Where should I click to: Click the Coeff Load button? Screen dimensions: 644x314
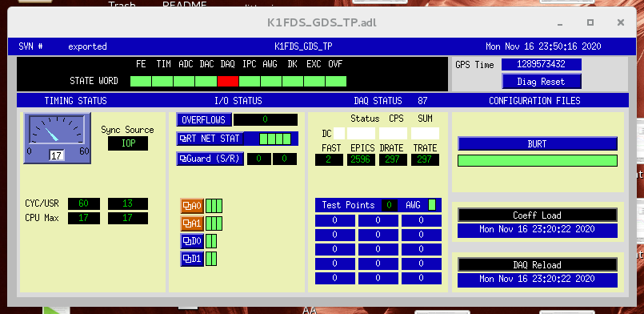pyautogui.click(x=538, y=215)
